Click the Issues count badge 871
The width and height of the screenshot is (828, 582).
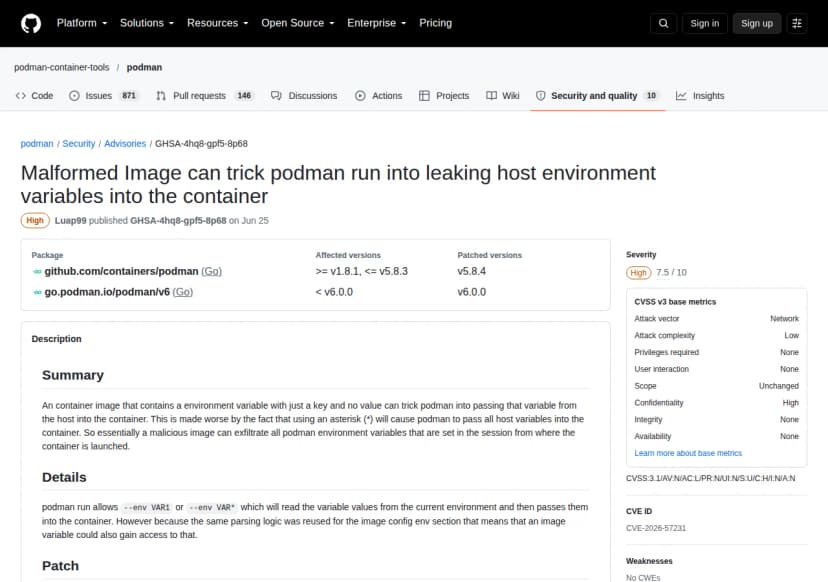(x=129, y=96)
